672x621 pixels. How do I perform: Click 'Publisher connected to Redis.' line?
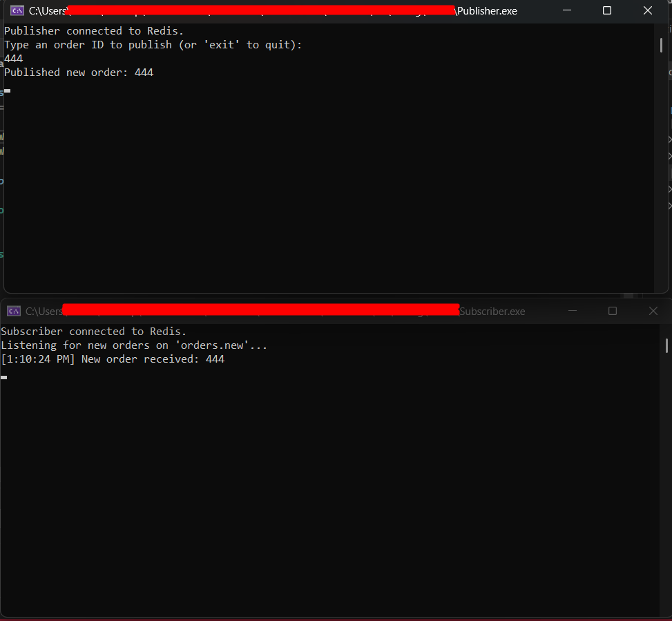coord(94,31)
